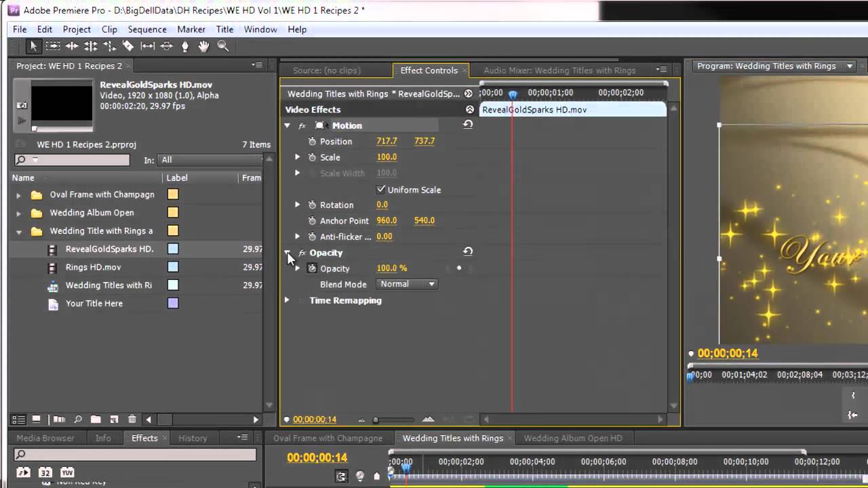
Task: Reset the Motion effect
Action: pyautogui.click(x=468, y=125)
